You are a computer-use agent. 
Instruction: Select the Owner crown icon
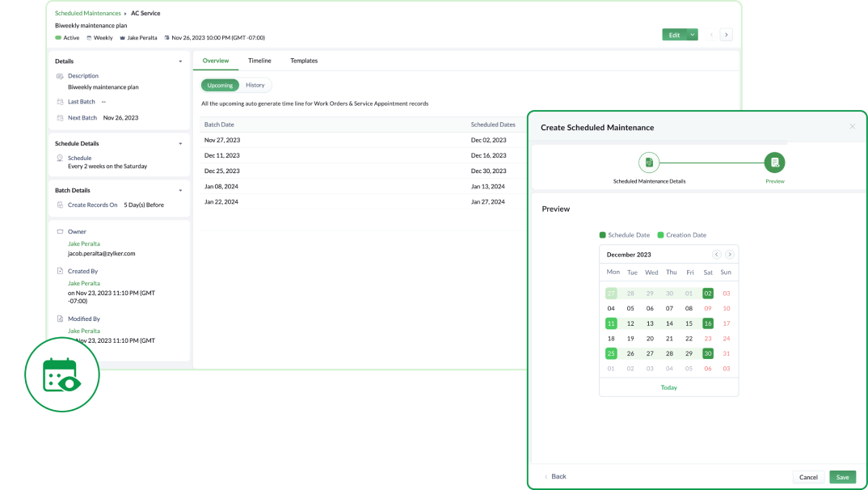[x=60, y=231]
